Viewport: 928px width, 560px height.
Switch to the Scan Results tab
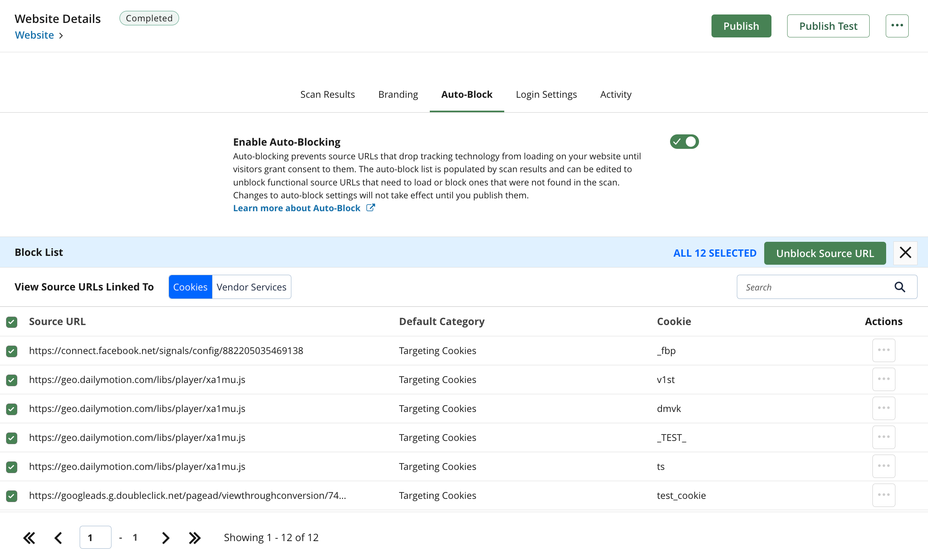tap(327, 95)
